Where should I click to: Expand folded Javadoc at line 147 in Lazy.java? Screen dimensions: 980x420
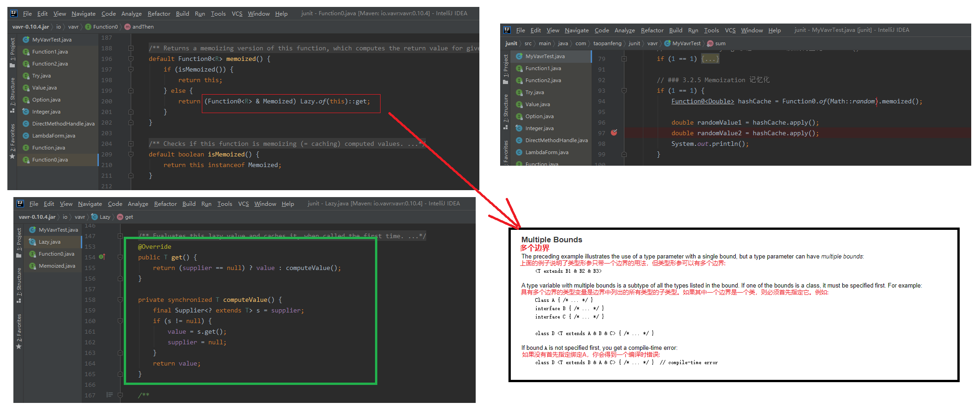coord(120,236)
